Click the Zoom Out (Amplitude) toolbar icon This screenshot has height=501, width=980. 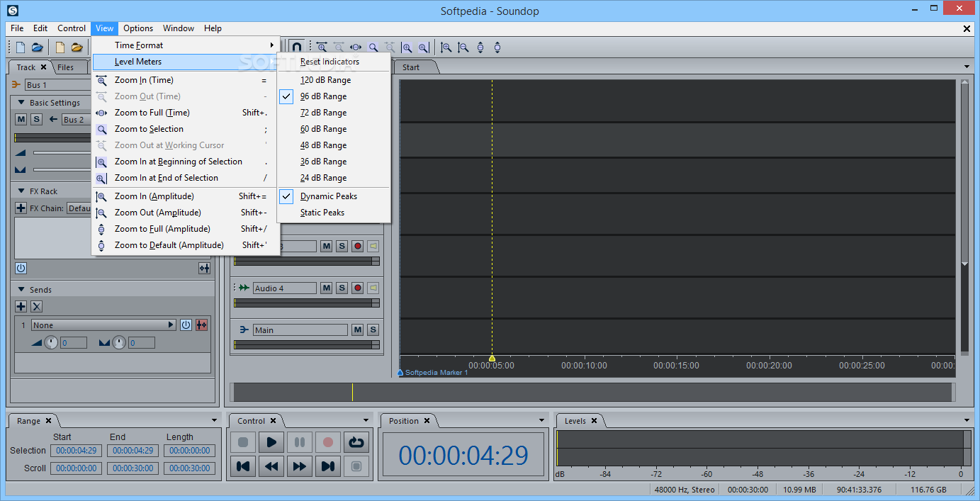[463, 47]
